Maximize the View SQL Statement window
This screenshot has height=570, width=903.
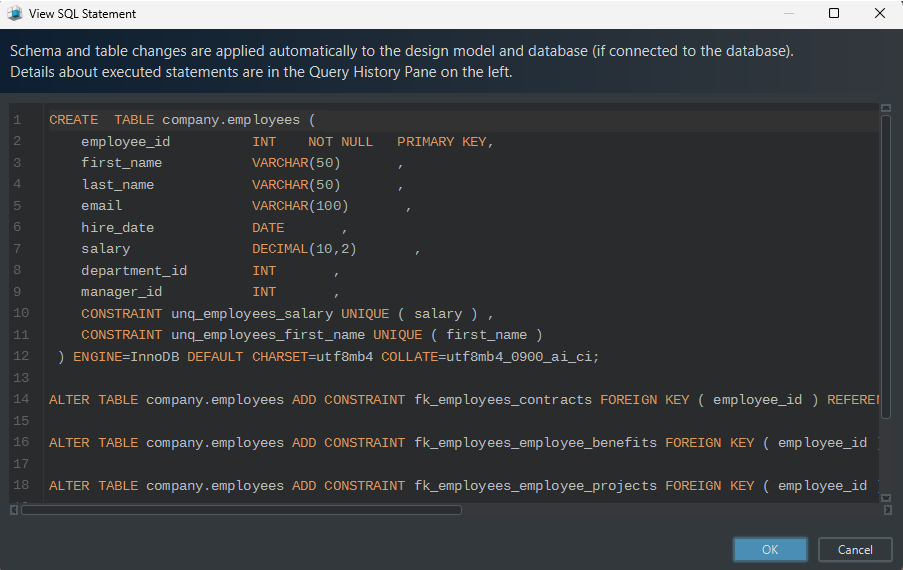tap(834, 13)
